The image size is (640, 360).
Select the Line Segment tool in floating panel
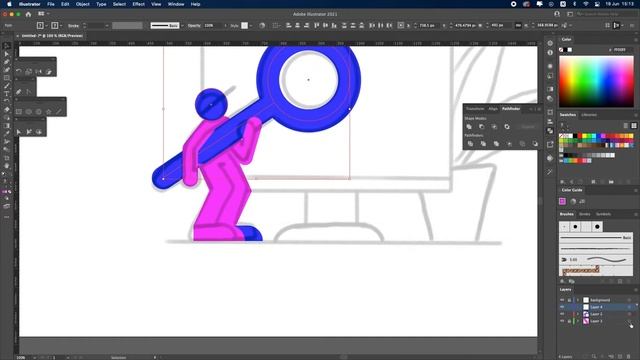(59, 111)
